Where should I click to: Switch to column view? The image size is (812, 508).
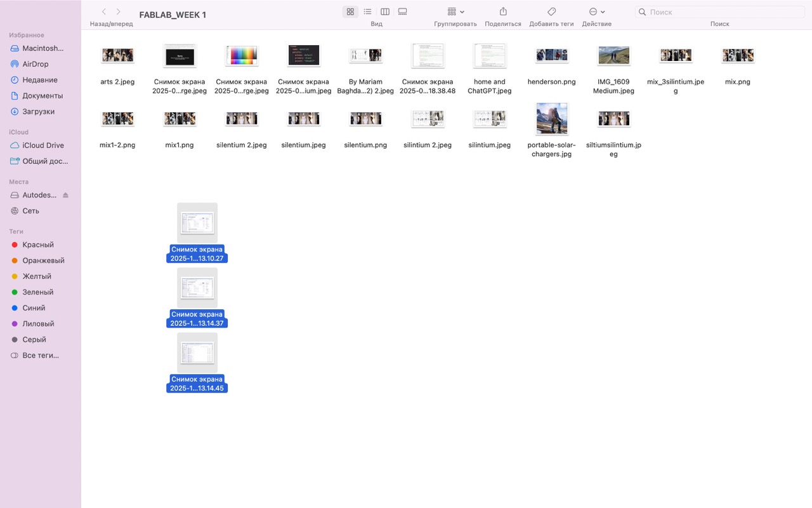(x=385, y=11)
